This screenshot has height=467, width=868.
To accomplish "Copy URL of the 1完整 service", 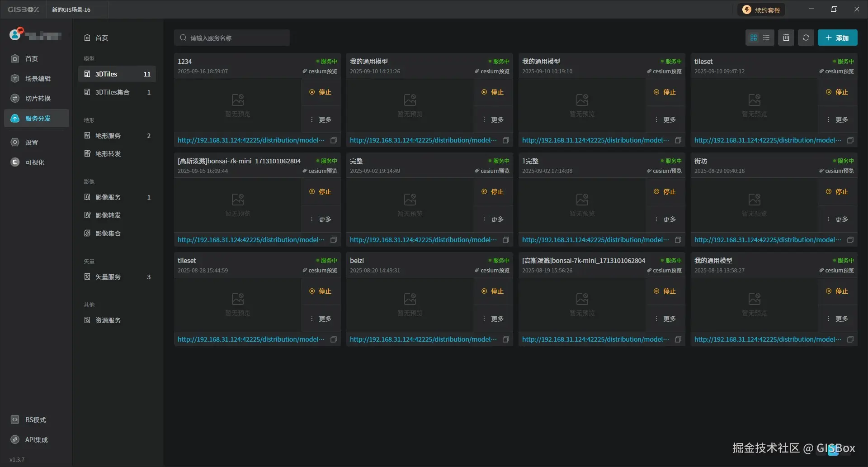I will tap(678, 240).
